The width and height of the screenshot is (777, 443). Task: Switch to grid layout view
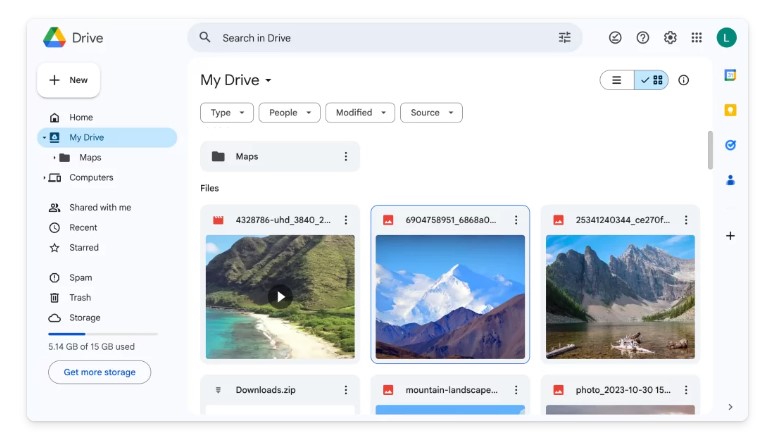pyautogui.click(x=652, y=80)
